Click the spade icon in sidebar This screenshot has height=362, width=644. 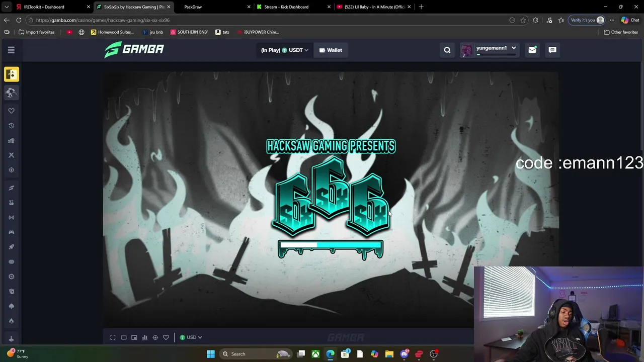(x=11, y=306)
